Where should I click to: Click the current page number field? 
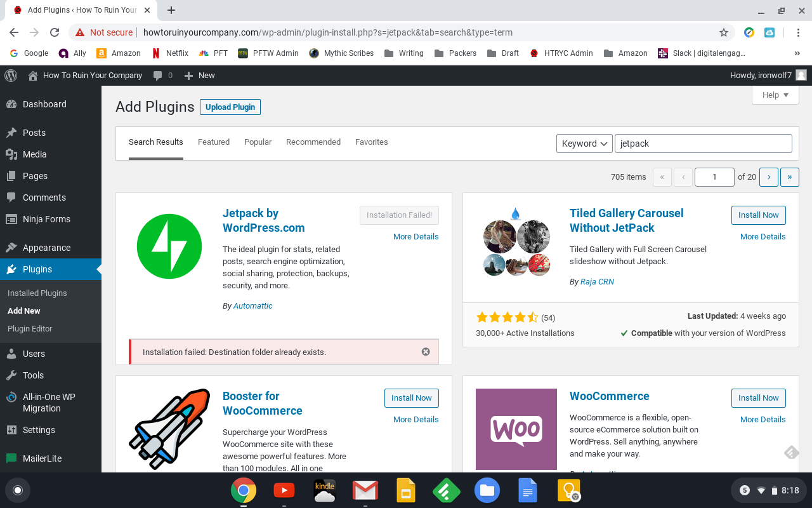tap(714, 177)
